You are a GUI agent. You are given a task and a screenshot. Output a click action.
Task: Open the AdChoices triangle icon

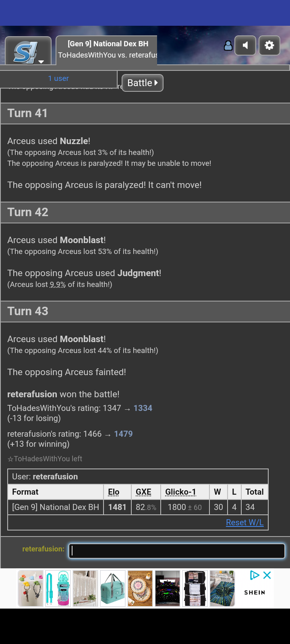coord(255,575)
